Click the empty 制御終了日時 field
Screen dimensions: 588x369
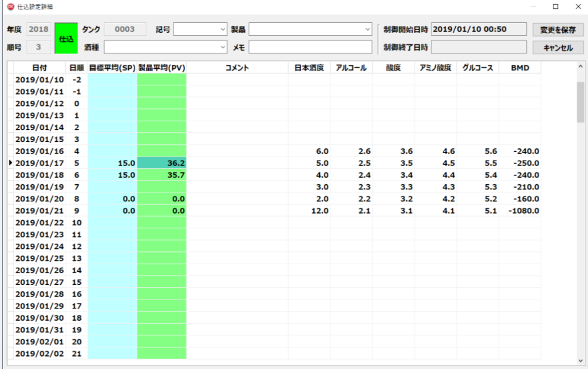coord(479,47)
